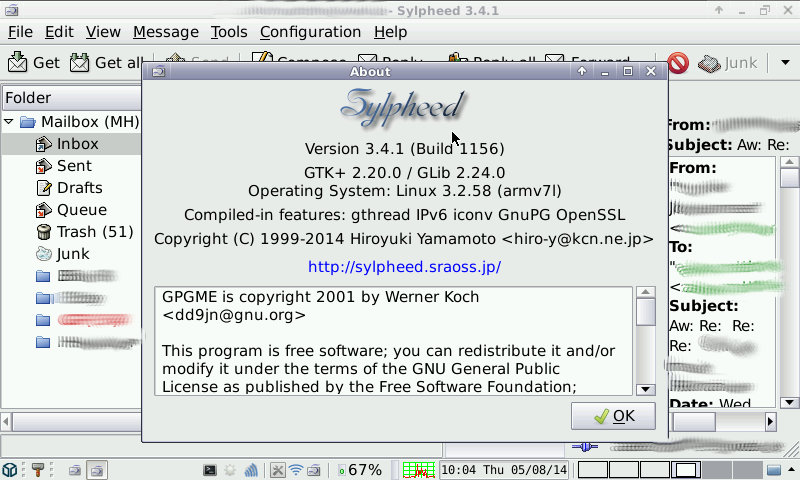Image resolution: width=800 pixels, height=480 pixels.
Task: Click the Reply all toolbar icon
Action: (x=458, y=57)
